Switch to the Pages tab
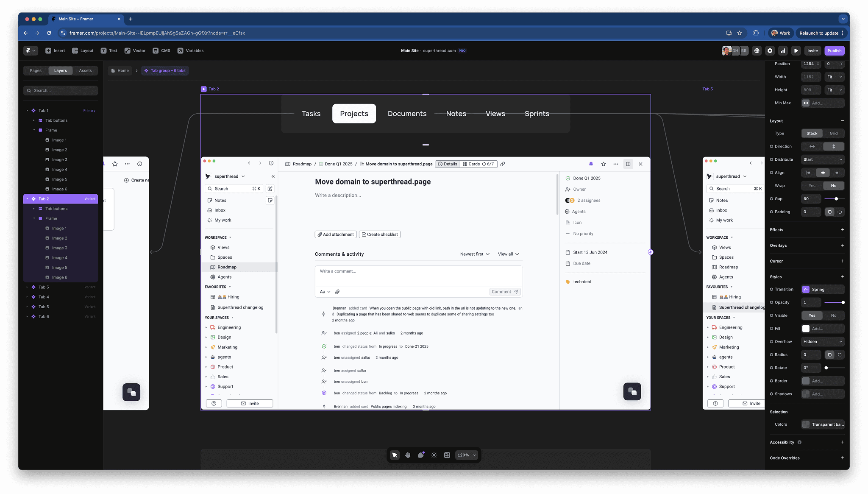868x494 pixels. 36,71
